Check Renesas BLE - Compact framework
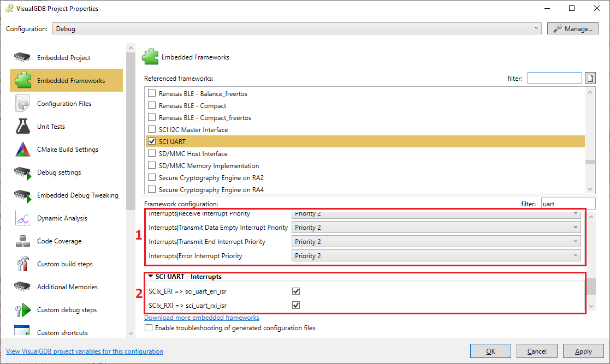This screenshot has height=364, width=610. point(152,105)
